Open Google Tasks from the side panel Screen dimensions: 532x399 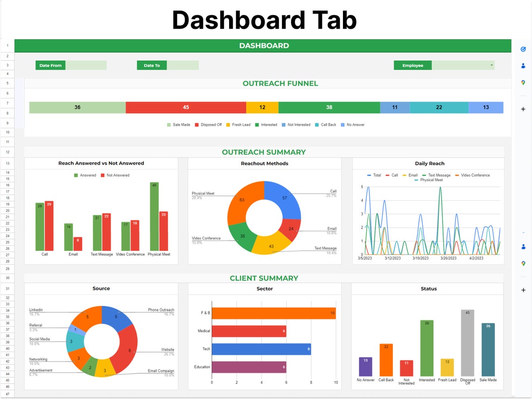tap(524, 48)
